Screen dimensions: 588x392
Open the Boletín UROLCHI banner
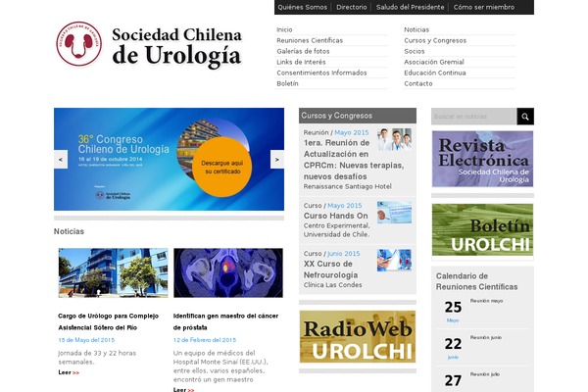pyautogui.click(x=482, y=229)
